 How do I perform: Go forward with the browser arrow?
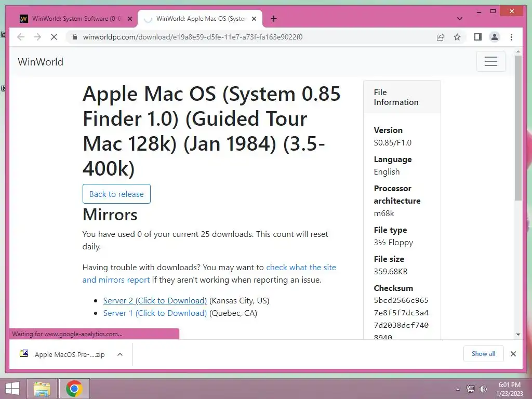click(x=37, y=37)
